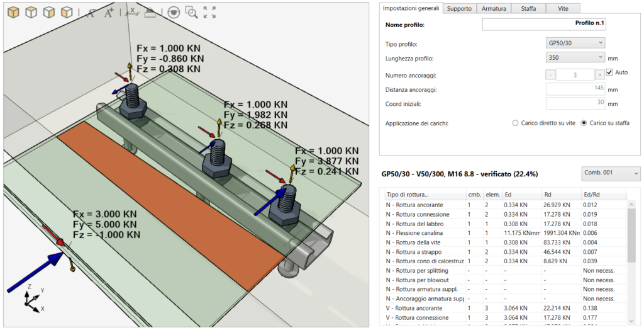Switch to top-face cube view
The width and height of the screenshot is (644, 330).
(x=31, y=13)
